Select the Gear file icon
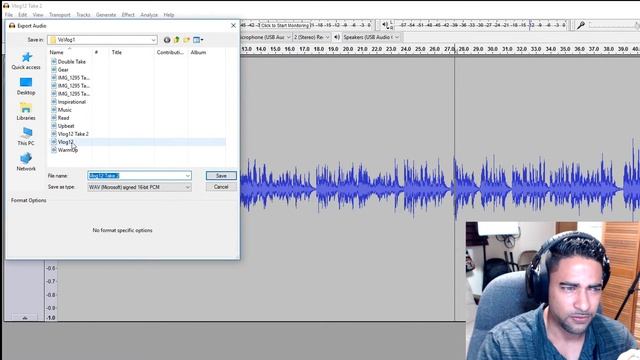 54,69
